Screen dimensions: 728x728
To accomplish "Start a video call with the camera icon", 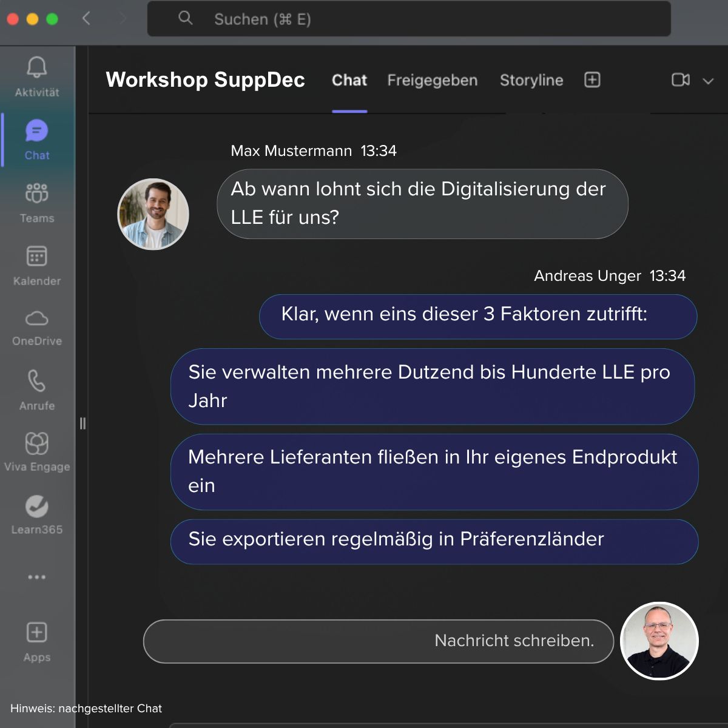I will tap(681, 80).
